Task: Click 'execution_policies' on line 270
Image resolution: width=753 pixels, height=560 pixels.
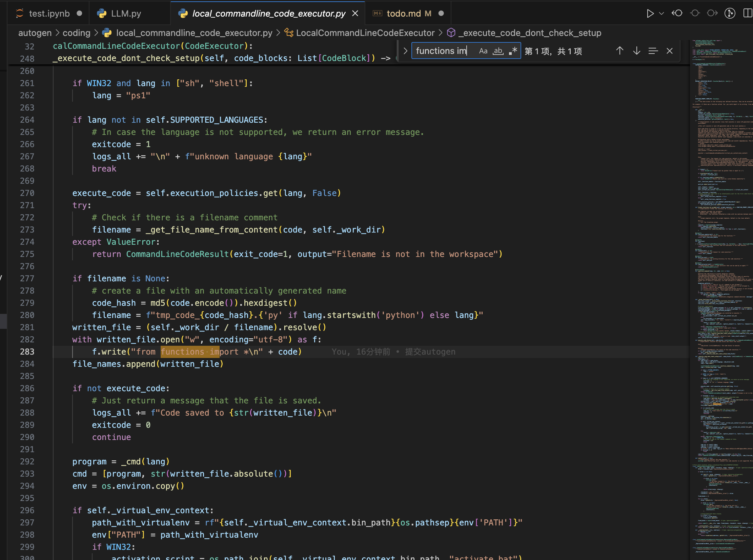Action: click(x=214, y=193)
